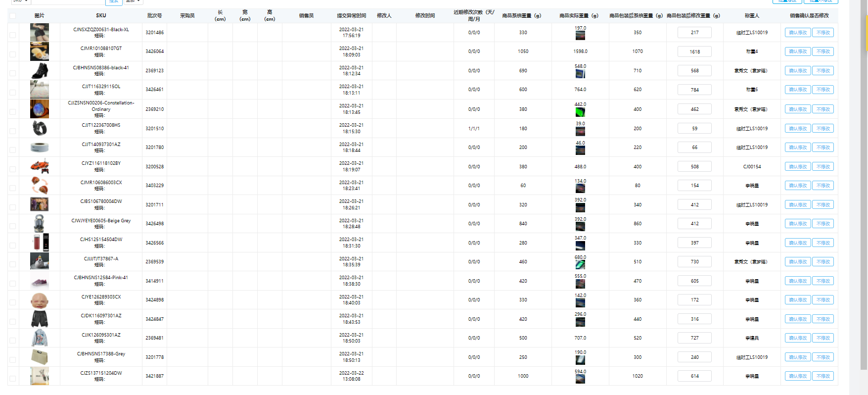Click the 提交异常时间 column header
This screenshot has width=868, height=395.
click(x=351, y=16)
